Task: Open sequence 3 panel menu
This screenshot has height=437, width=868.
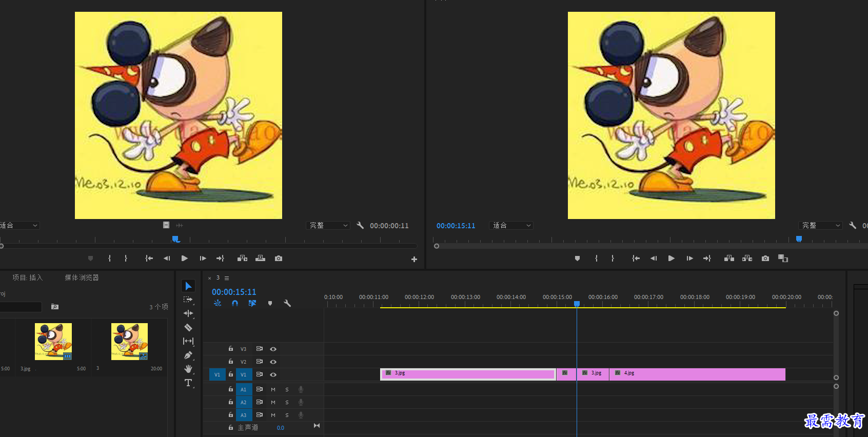Action: point(227,278)
